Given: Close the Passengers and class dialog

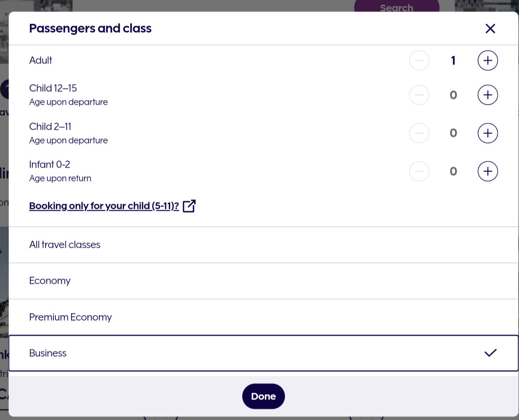Looking at the screenshot, I should pos(490,29).
